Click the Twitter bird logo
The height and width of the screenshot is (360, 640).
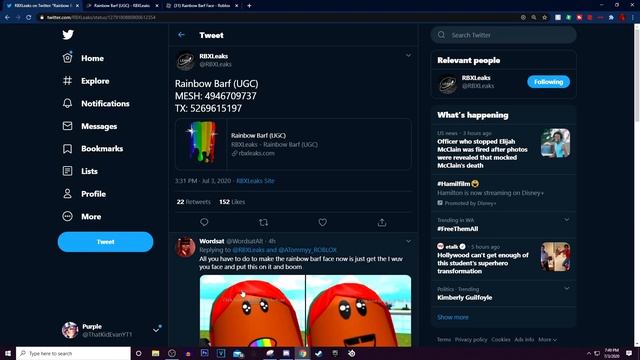coord(68,35)
